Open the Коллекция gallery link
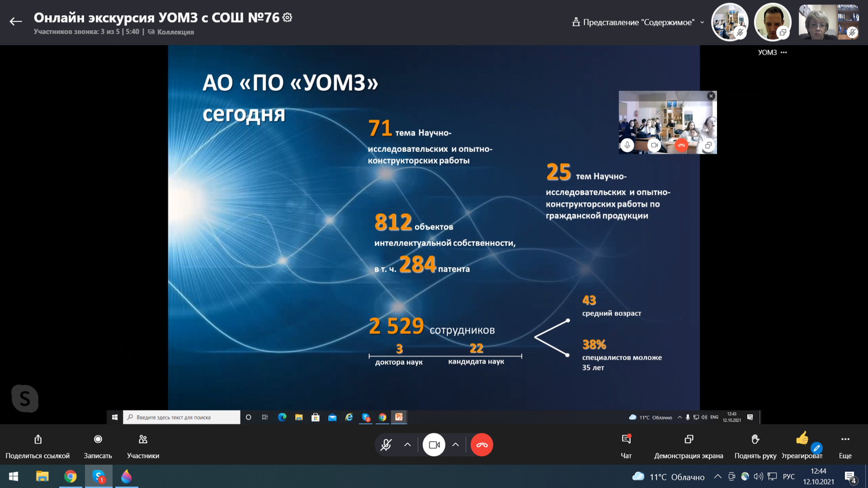Viewport: 868px width, 488px height. [171, 32]
